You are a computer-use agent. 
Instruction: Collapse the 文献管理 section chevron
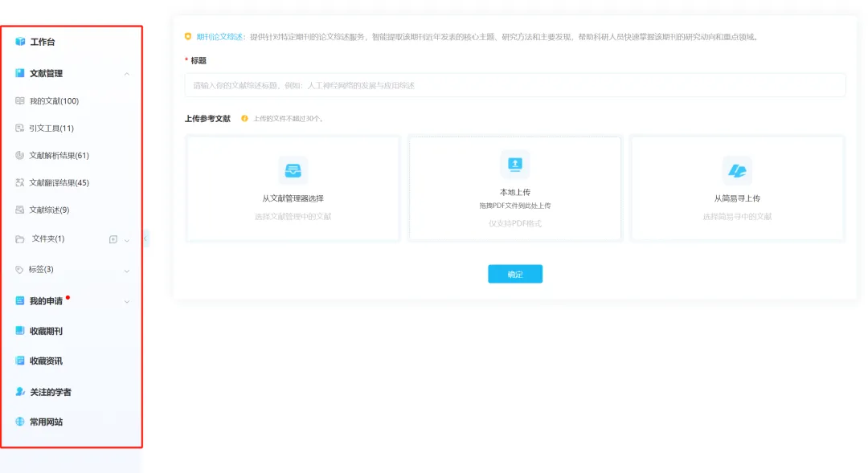127,74
